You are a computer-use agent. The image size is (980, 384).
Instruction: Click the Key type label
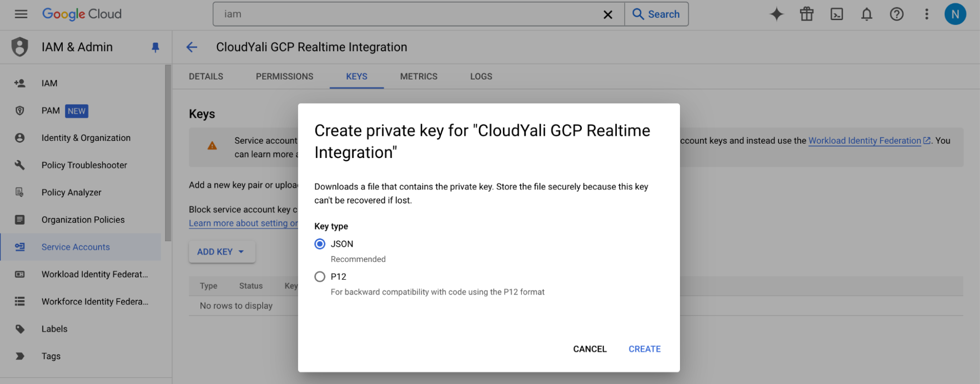[x=331, y=226]
